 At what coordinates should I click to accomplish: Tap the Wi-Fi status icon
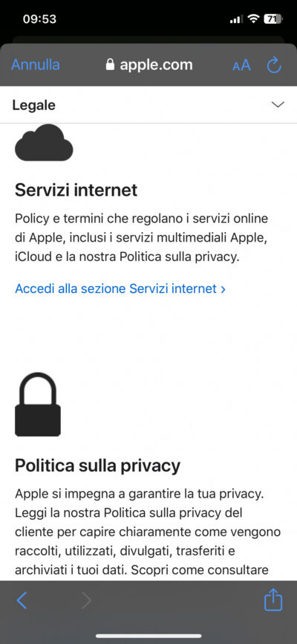coord(255,19)
